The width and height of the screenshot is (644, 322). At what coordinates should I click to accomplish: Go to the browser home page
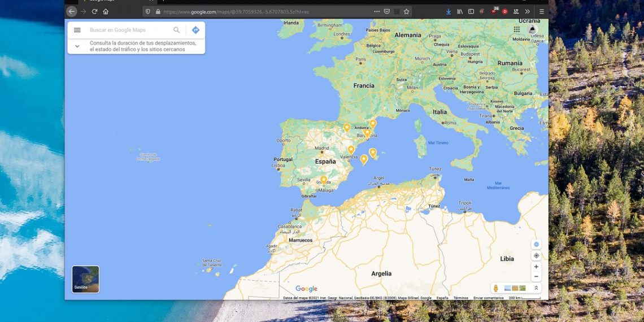(106, 11)
